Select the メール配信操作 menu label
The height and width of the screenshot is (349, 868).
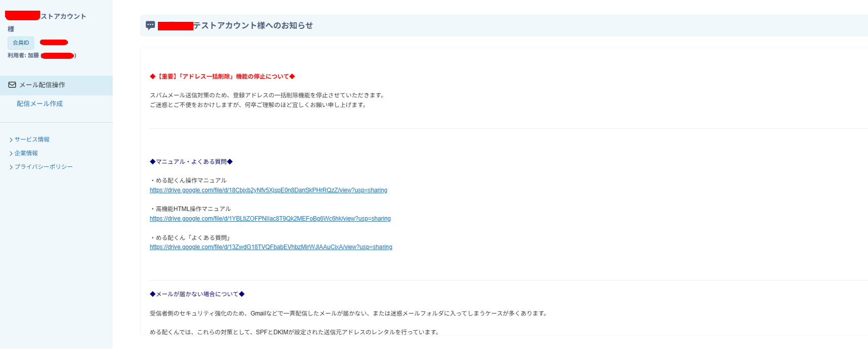(42, 85)
